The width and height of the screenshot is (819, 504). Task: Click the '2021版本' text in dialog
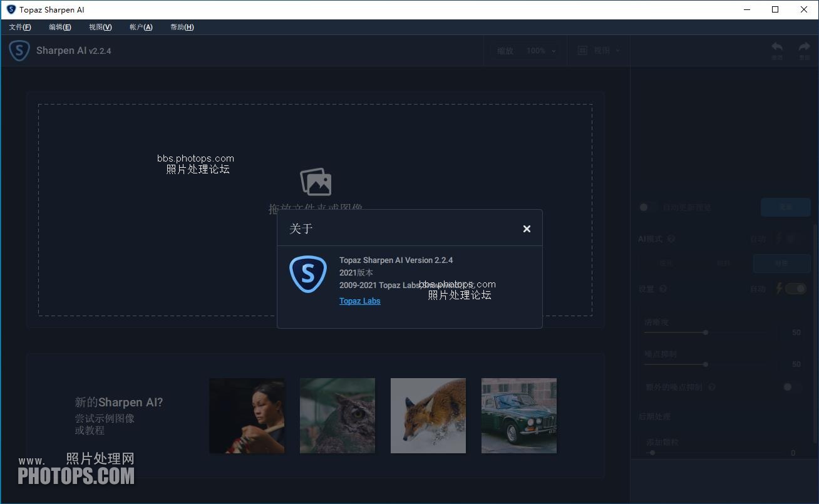click(356, 273)
